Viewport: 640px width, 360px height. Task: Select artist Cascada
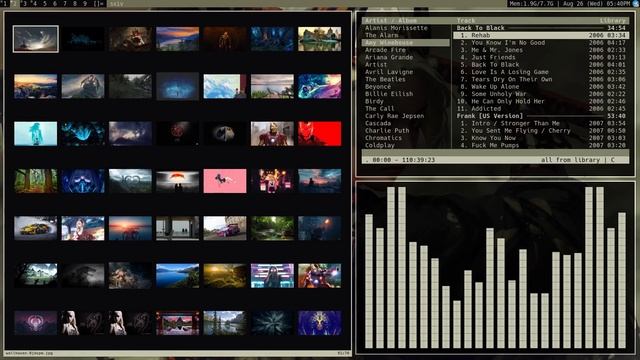tap(378, 124)
